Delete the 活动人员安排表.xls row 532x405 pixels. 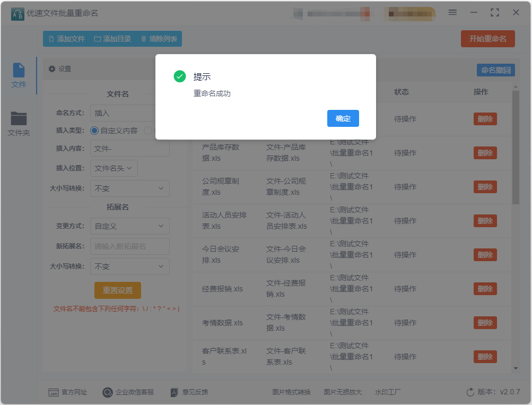485,221
